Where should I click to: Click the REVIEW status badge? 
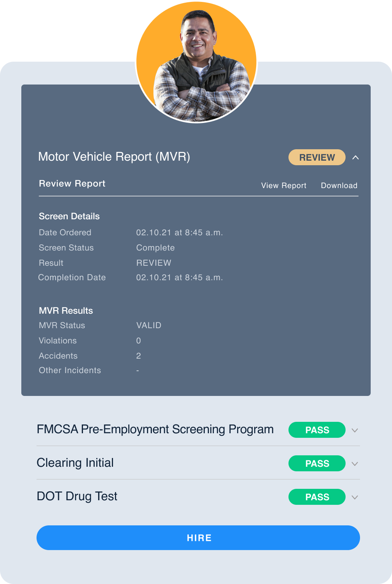[317, 157]
